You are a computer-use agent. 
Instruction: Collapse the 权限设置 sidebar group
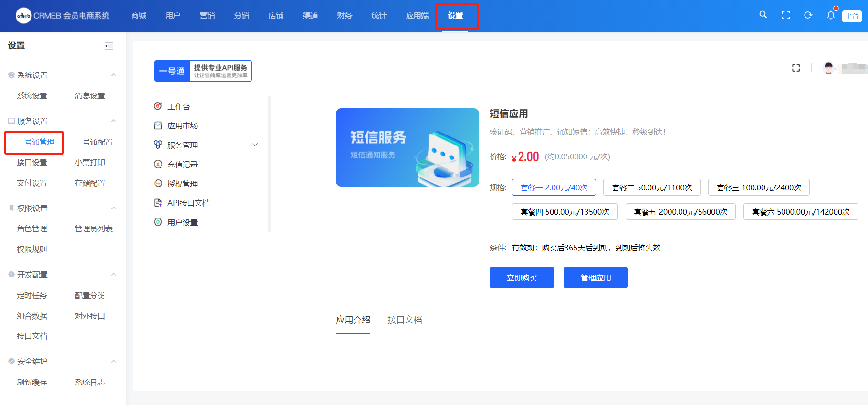click(x=114, y=208)
